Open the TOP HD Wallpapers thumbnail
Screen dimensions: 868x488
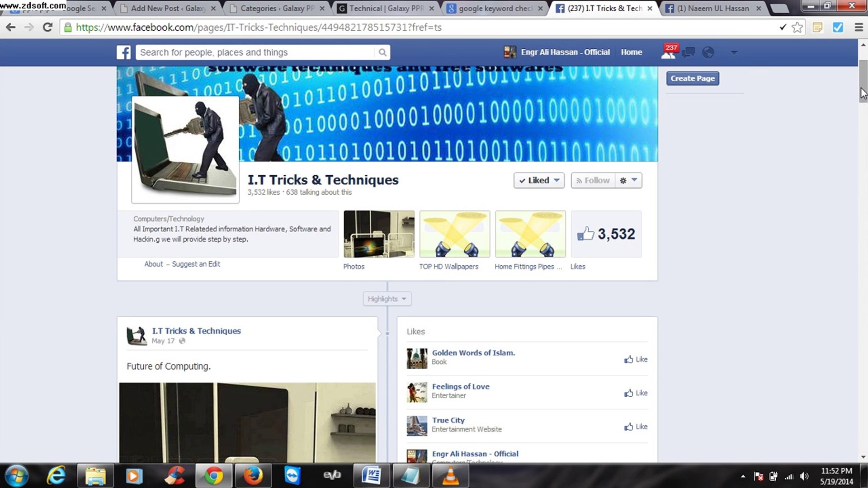pyautogui.click(x=454, y=234)
